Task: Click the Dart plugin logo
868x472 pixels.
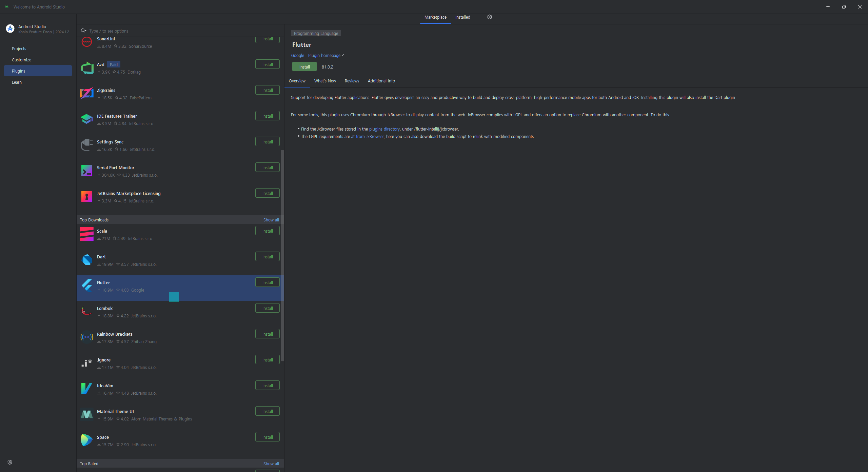Action: (x=86, y=260)
